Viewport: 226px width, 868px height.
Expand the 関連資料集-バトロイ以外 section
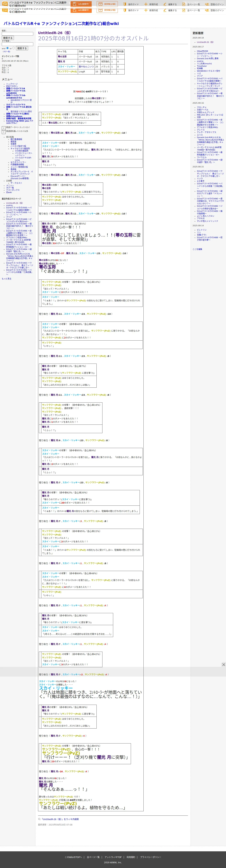[4, 132]
